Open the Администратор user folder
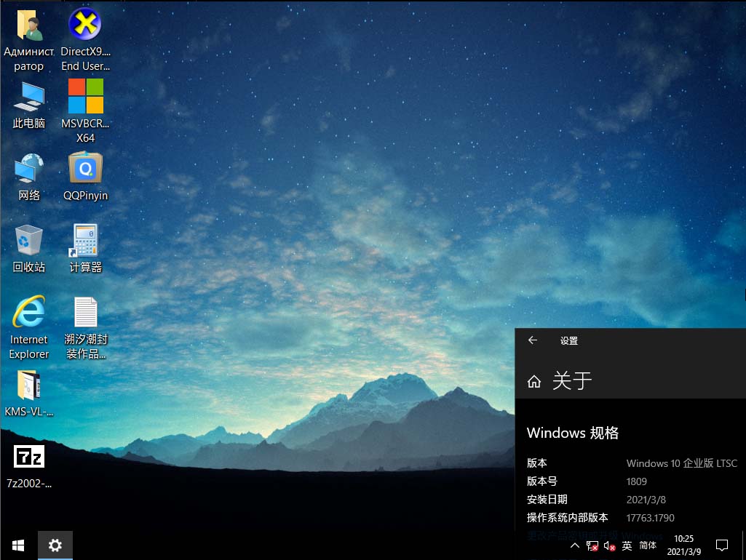Screen dimensions: 746x560 29,25
